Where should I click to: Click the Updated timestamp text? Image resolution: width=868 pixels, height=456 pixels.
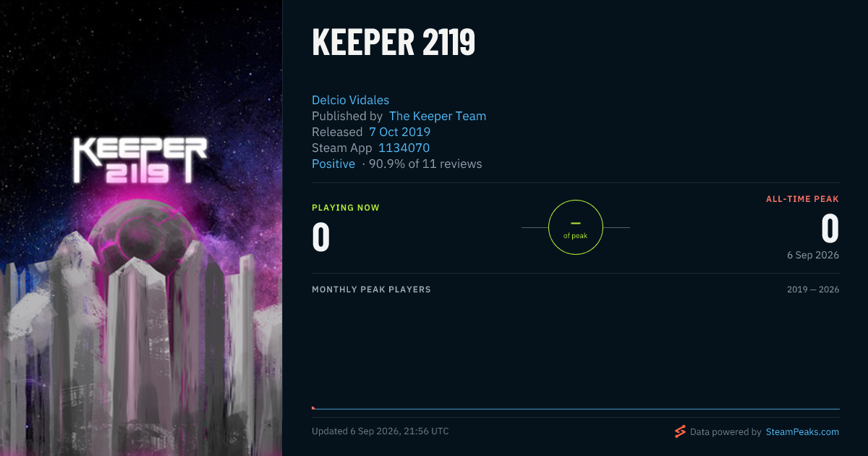pyautogui.click(x=380, y=431)
